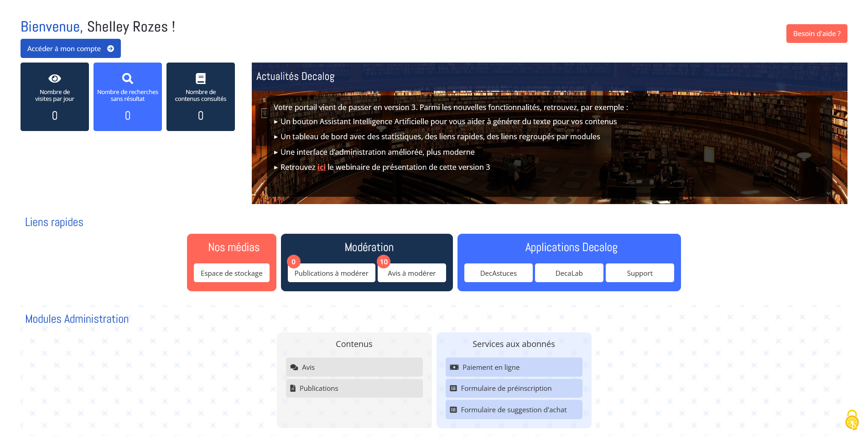Screen dimensions: 868x436
Task: Open the Besoin d'aide help button
Action: [816, 34]
